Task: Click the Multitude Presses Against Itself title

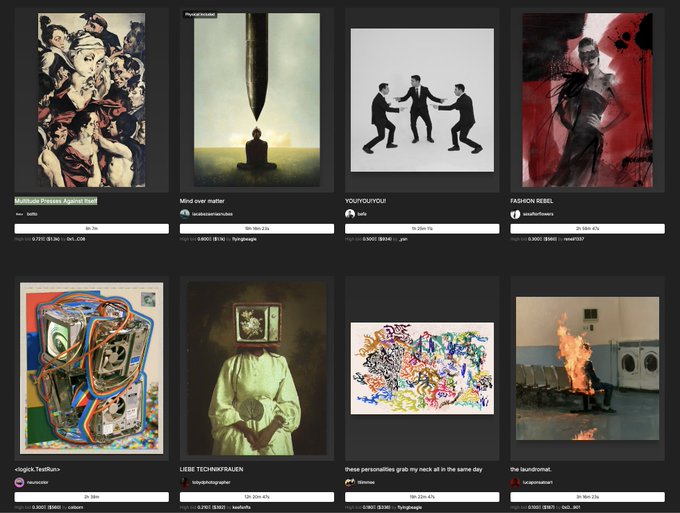Action: pyautogui.click(x=56, y=201)
